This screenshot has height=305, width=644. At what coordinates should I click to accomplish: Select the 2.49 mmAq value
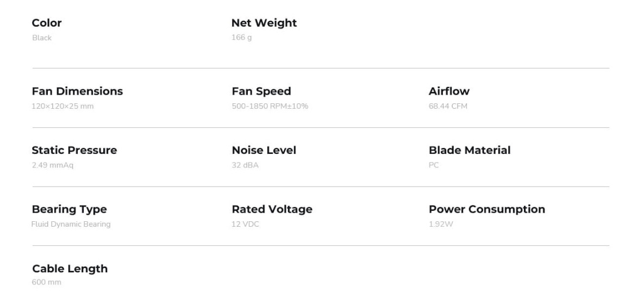pos(53,165)
